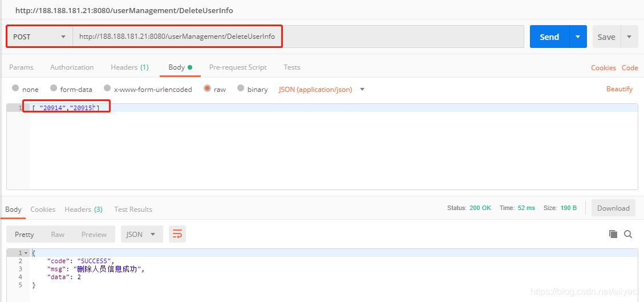This screenshot has width=644, height=302.
Task: Open the Pre-request Script tab
Action: click(238, 67)
